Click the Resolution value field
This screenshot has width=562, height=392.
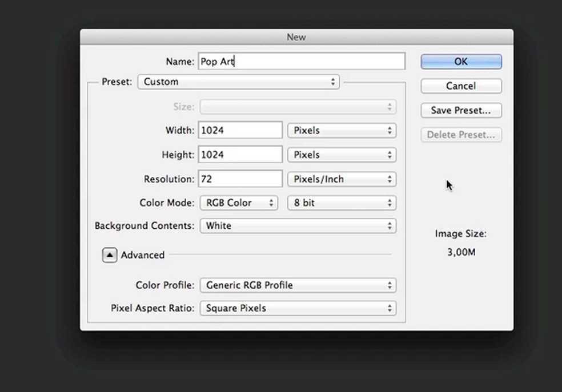[240, 179]
